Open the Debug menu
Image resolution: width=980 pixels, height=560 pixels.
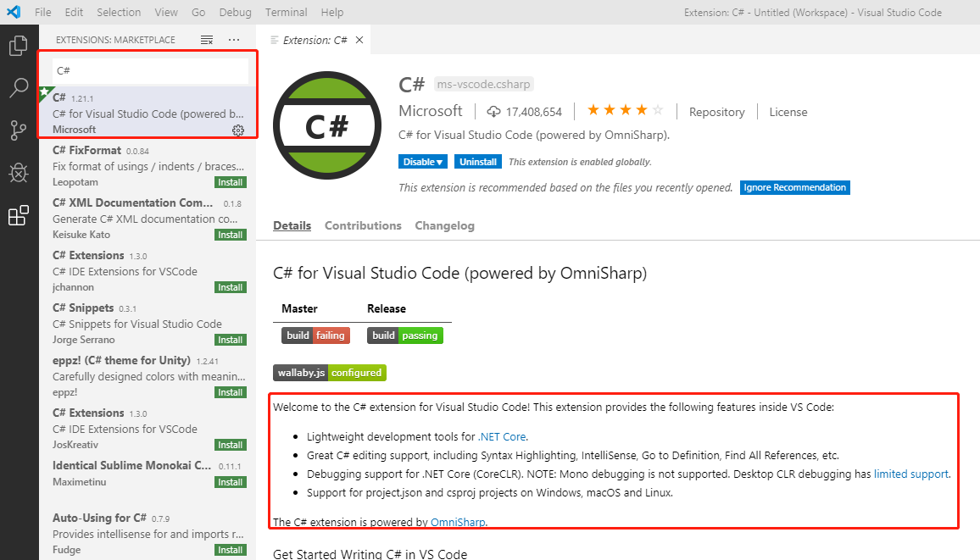235,12
